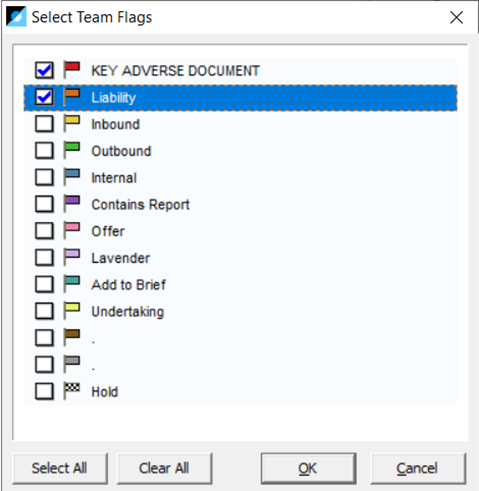Click the yellow Inbound flag icon
Viewport: 479px width, 491px height.
tap(72, 124)
